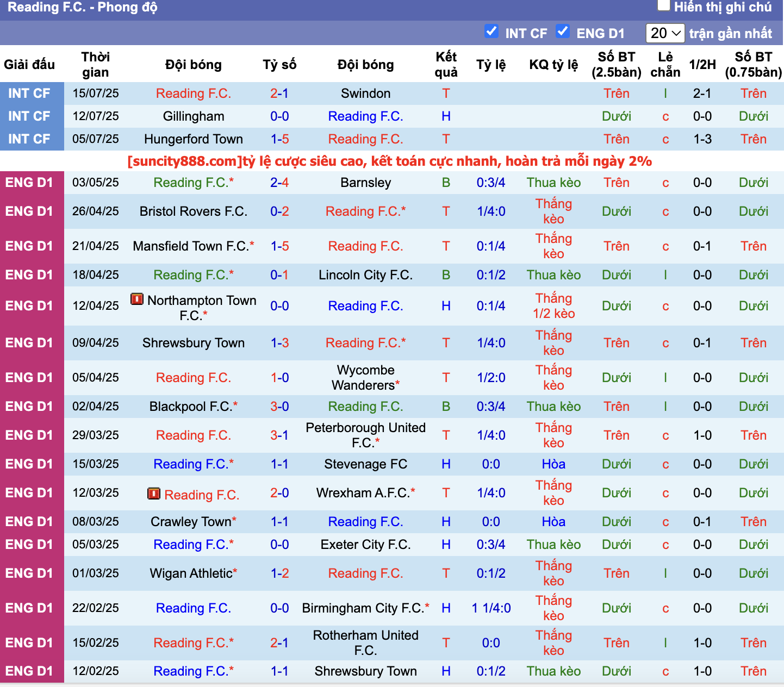Image resolution: width=784 pixels, height=687 pixels.
Task: Open Blackpool F.C. team link
Action: pyautogui.click(x=191, y=407)
